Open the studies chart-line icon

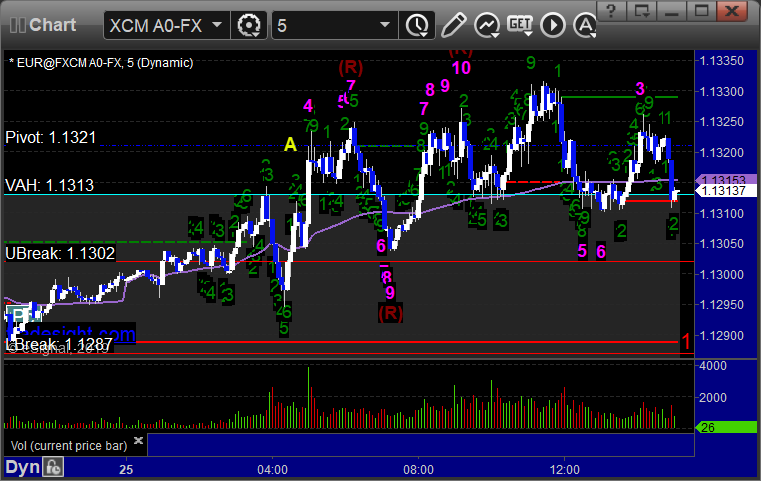487,25
